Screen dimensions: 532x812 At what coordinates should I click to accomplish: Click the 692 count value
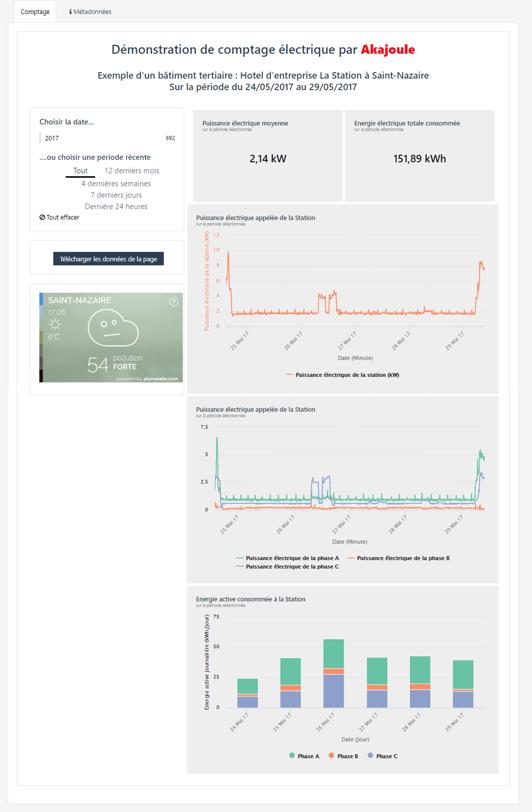(170, 138)
